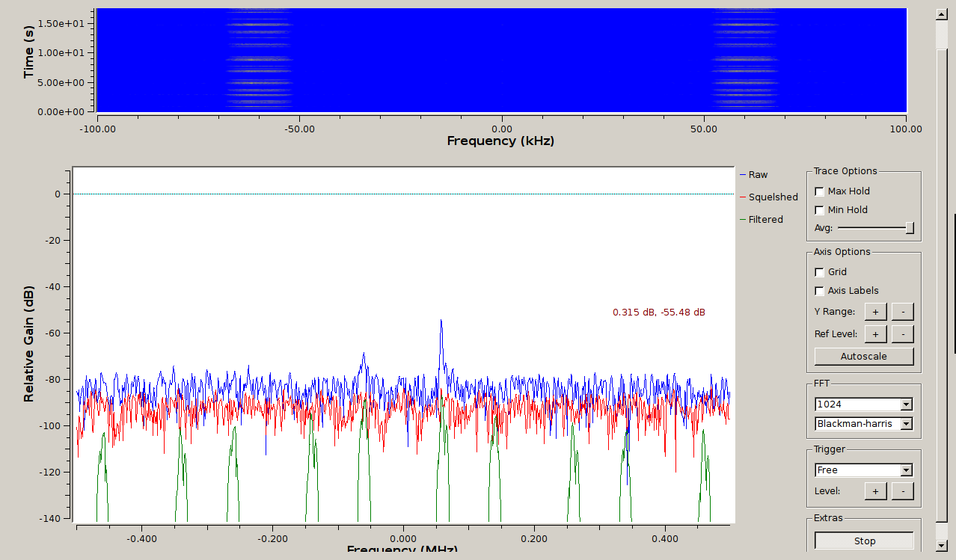Enable the Max Hold checkbox
The width and height of the screenshot is (956, 560).
(x=820, y=191)
